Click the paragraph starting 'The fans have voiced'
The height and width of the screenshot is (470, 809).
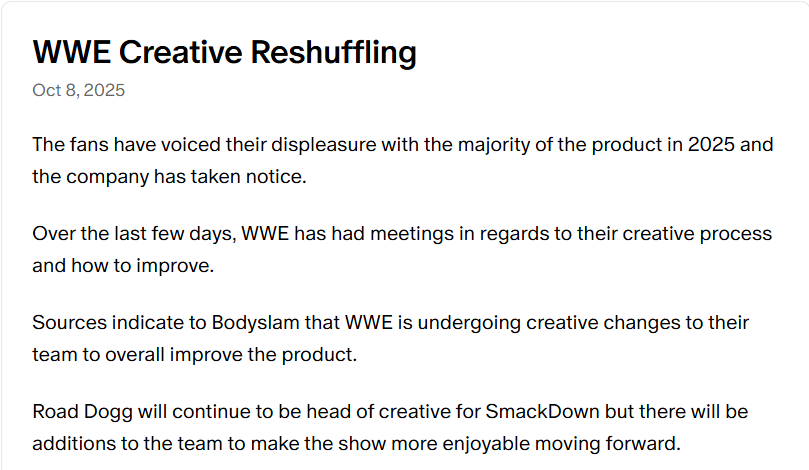pos(403,160)
